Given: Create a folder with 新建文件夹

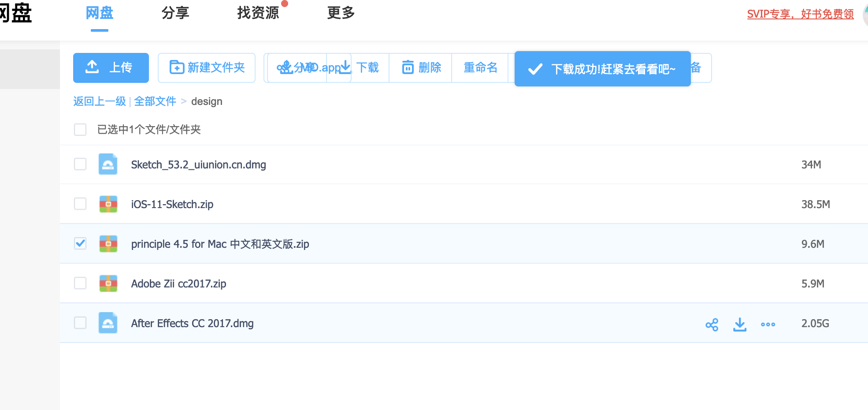Looking at the screenshot, I should pyautogui.click(x=207, y=68).
